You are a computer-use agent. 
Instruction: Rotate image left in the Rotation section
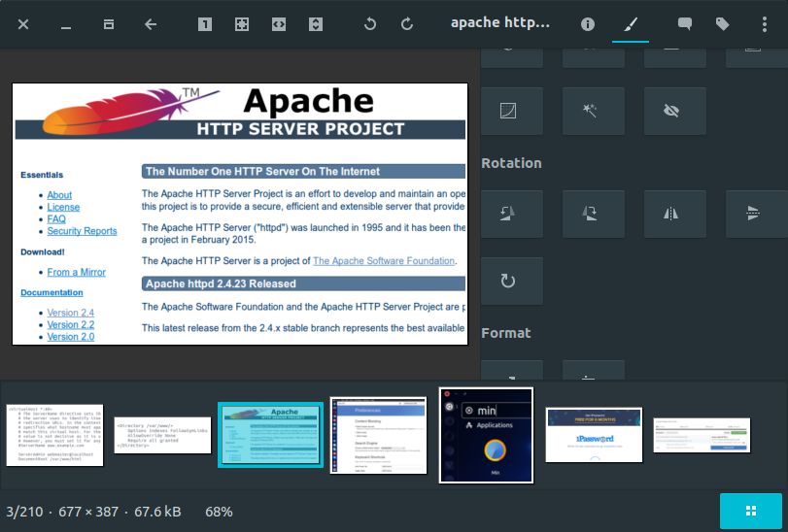(512, 214)
